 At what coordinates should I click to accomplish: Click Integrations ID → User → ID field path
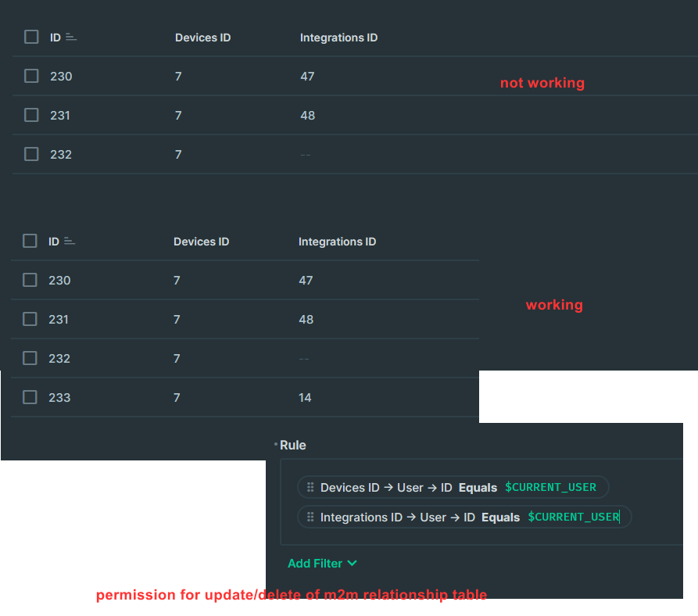click(398, 518)
